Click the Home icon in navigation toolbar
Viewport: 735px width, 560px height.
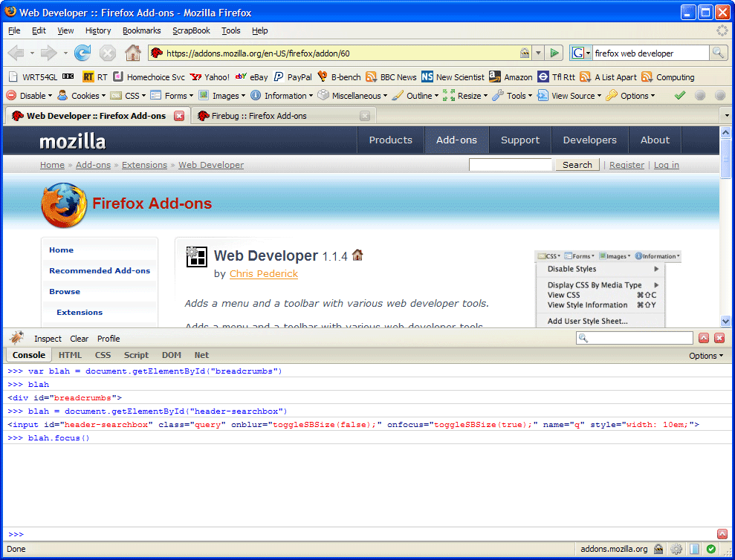(x=132, y=53)
